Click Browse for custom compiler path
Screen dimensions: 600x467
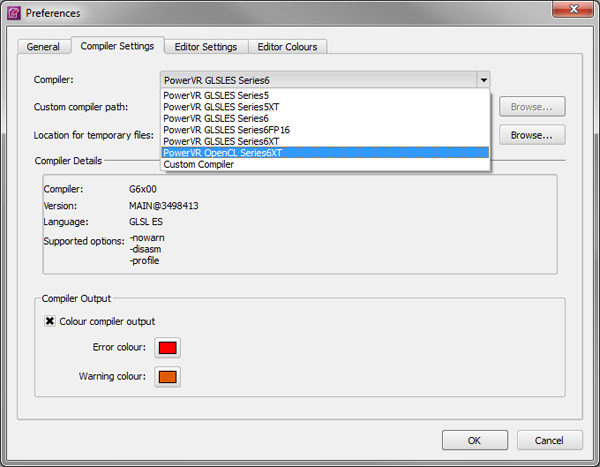pyautogui.click(x=532, y=107)
